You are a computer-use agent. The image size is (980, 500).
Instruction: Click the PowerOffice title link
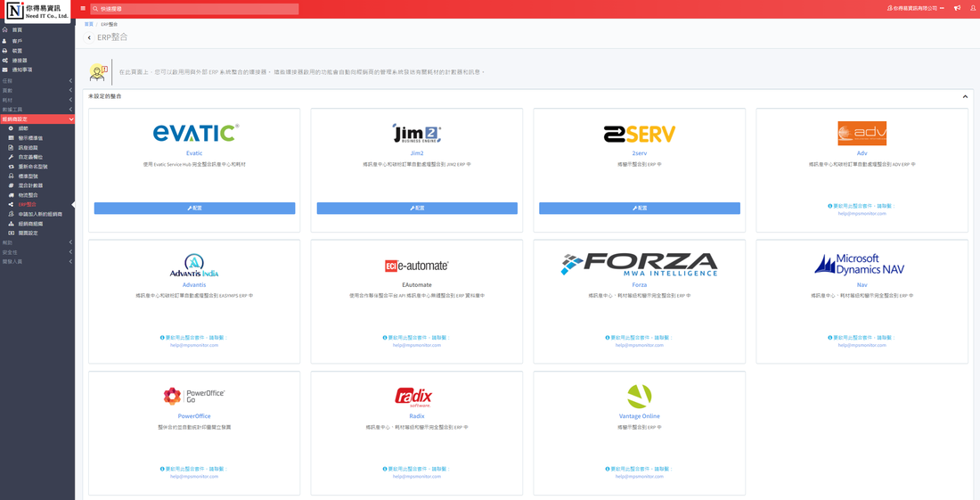tap(194, 416)
